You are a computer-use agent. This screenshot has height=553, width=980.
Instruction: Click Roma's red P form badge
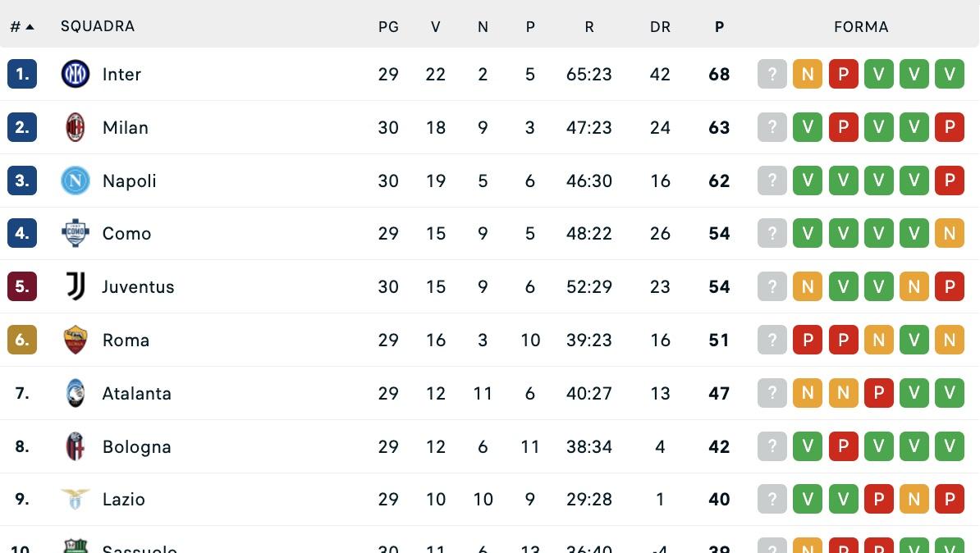[x=808, y=340]
